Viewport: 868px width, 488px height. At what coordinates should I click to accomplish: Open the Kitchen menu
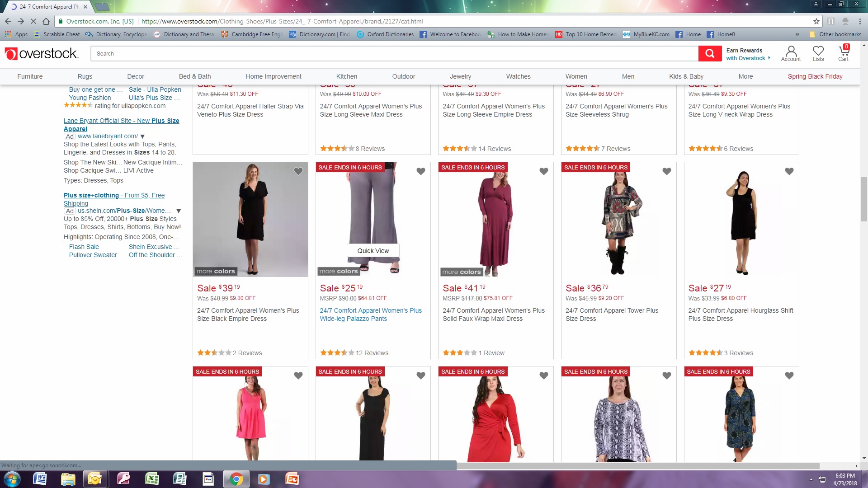click(x=347, y=76)
